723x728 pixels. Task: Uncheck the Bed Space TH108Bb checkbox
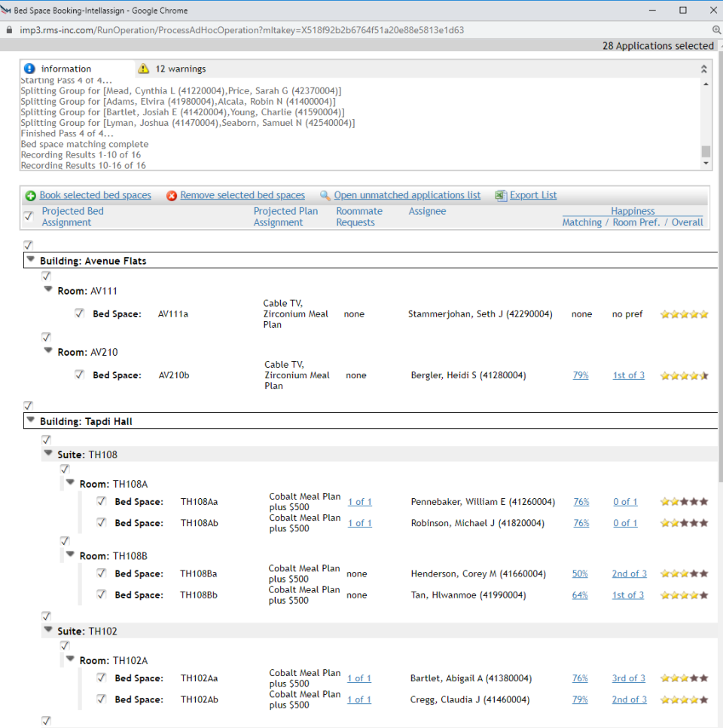(101, 595)
